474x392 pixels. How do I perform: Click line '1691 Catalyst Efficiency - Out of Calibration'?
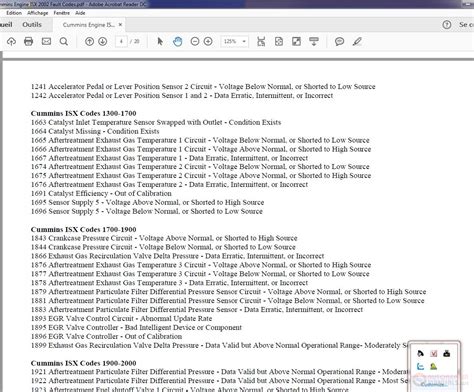point(101,193)
